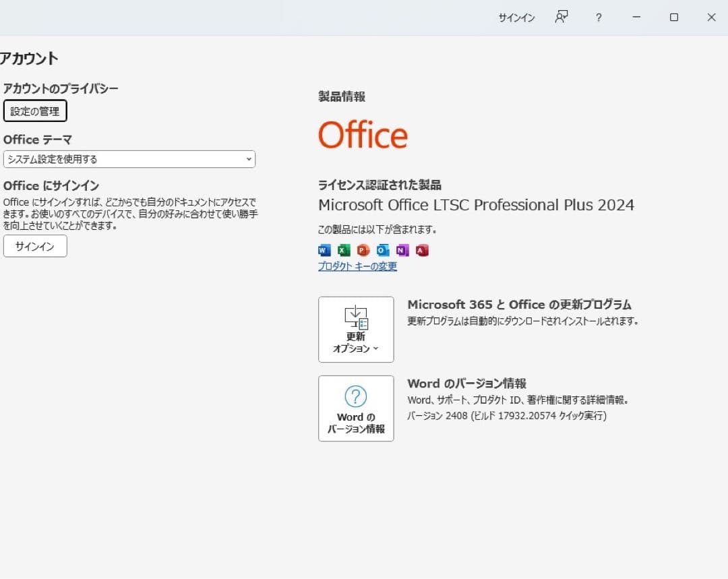
Task: Click the Excel icon in the product list
Action: (x=342, y=250)
